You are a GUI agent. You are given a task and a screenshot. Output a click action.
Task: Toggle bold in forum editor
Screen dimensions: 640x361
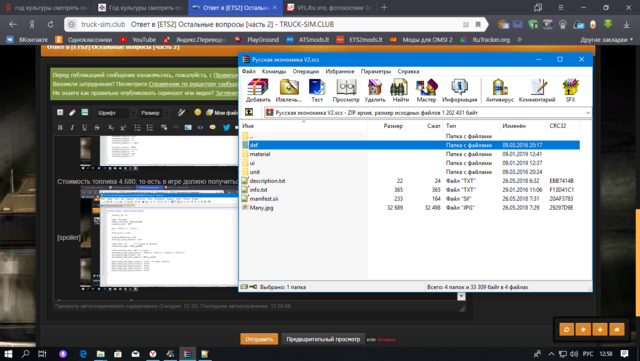click(x=60, y=127)
